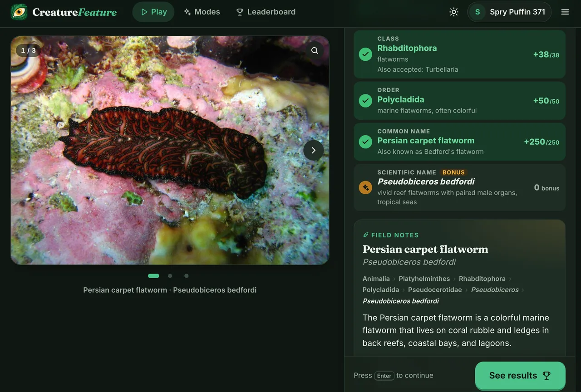The height and width of the screenshot is (392, 581).
Task: Click the flatworm photo
Action: click(x=170, y=150)
